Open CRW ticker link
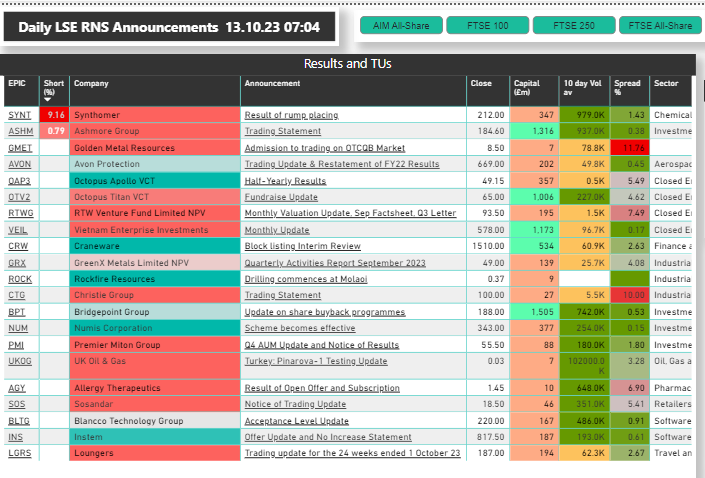The image size is (705, 478). [x=18, y=246]
